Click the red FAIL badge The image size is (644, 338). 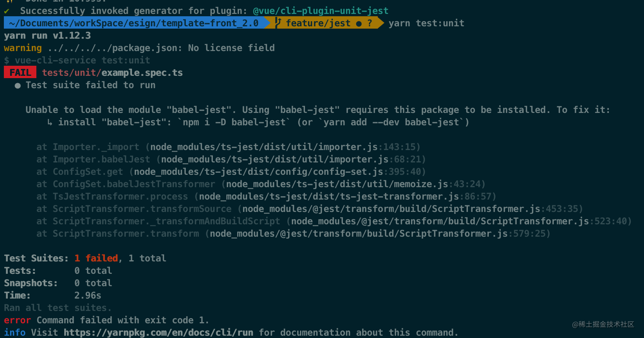(x=20, y=72)
